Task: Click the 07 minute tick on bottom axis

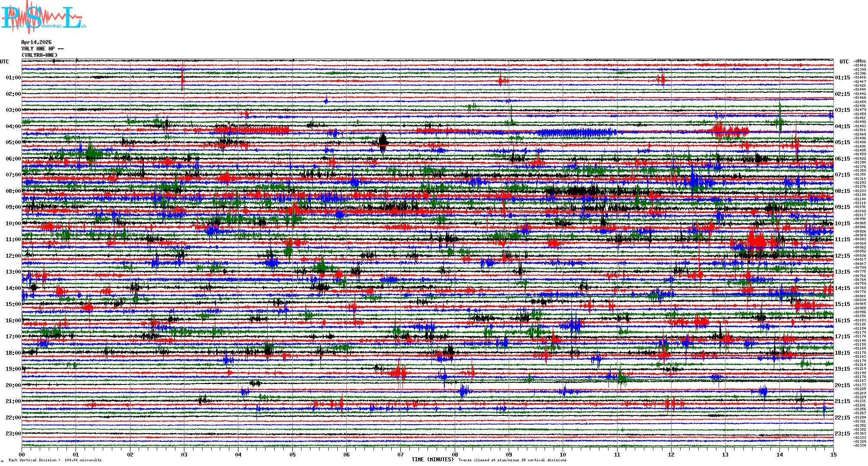Action: [x=401, y=454]
